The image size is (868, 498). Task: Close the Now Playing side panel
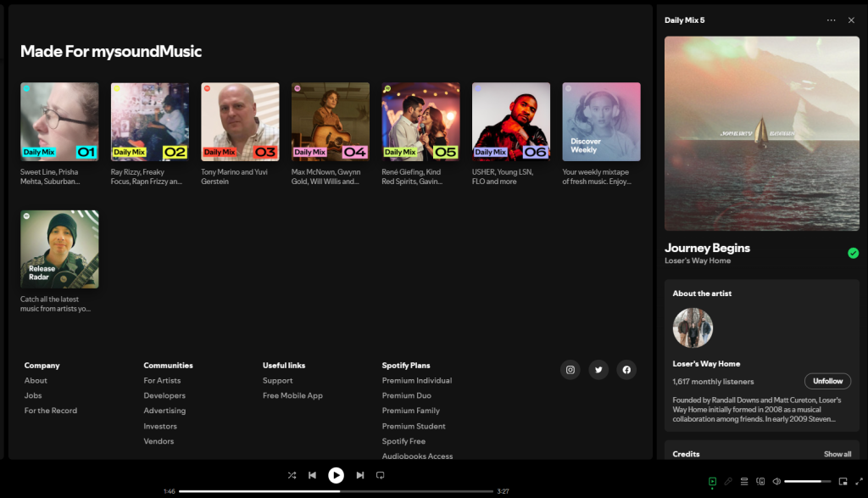point(851,20)
